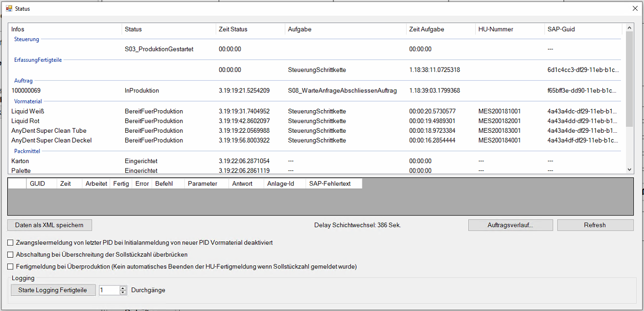Increase Durchgänge value with up arrow
This screenshot has height=311, width=644.
[123, 288]
